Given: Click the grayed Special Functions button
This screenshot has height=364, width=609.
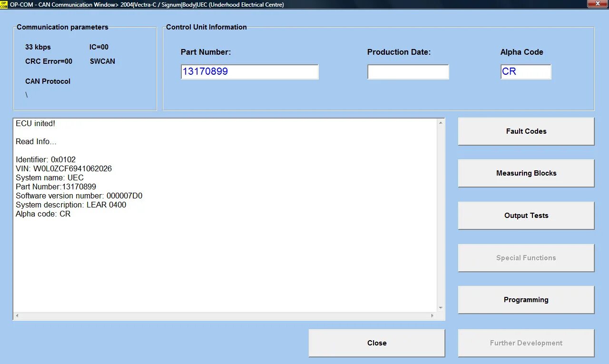Looking at the screenshot, I should 526,258.
